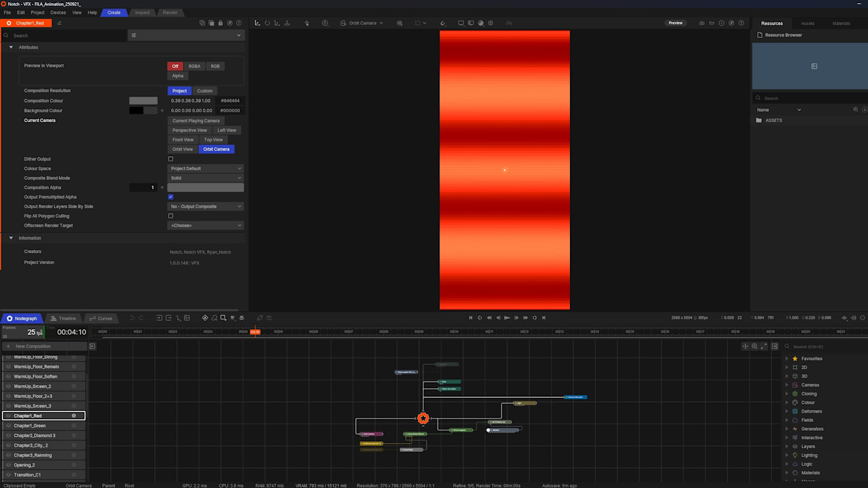868x488 pixels.
Task: Click the fit-to-view expand icon in nodegraph
Action: 764,347
